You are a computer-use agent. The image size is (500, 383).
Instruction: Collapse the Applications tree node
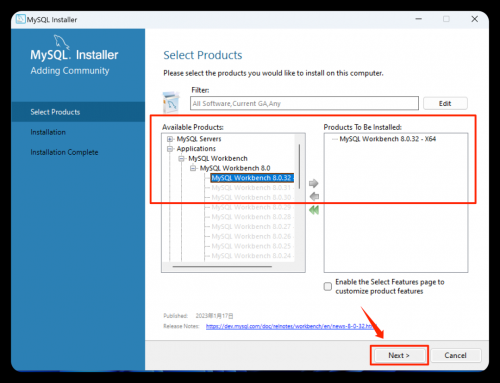[170, 149]
